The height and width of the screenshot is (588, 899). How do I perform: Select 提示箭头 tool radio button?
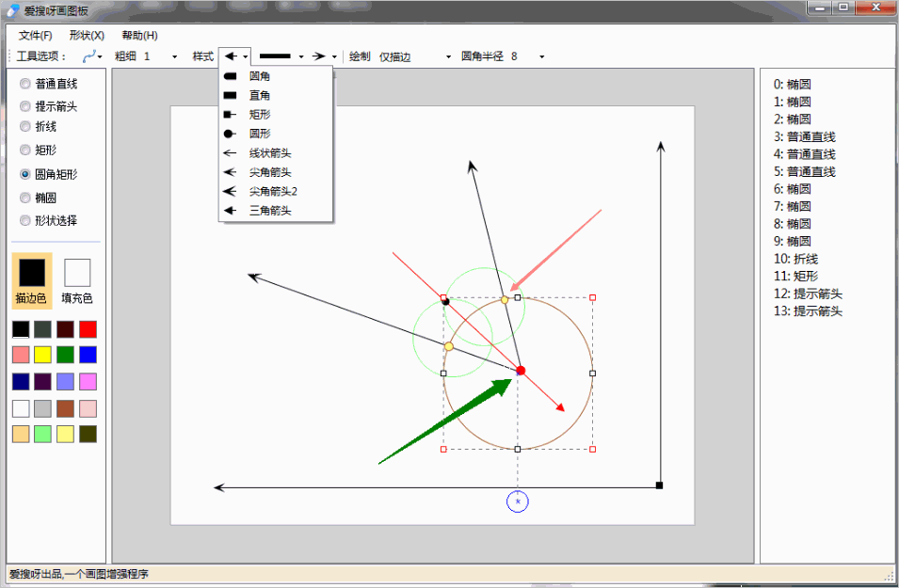(25, 106)
